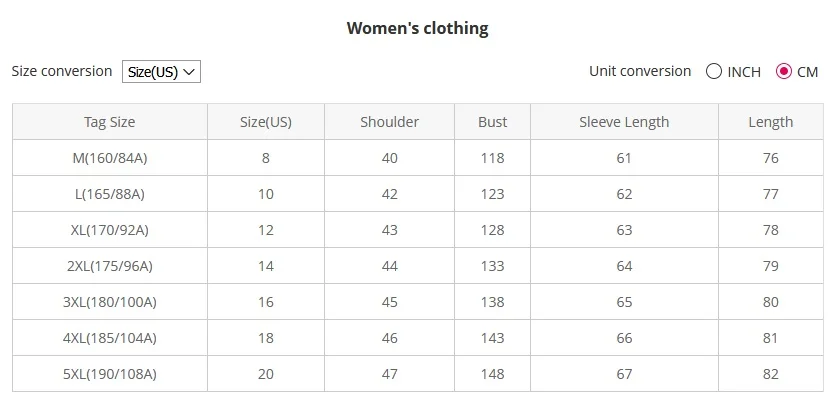Click the Length column header
Viewport: 832px width, 402px height.
(x=771, y=122)
